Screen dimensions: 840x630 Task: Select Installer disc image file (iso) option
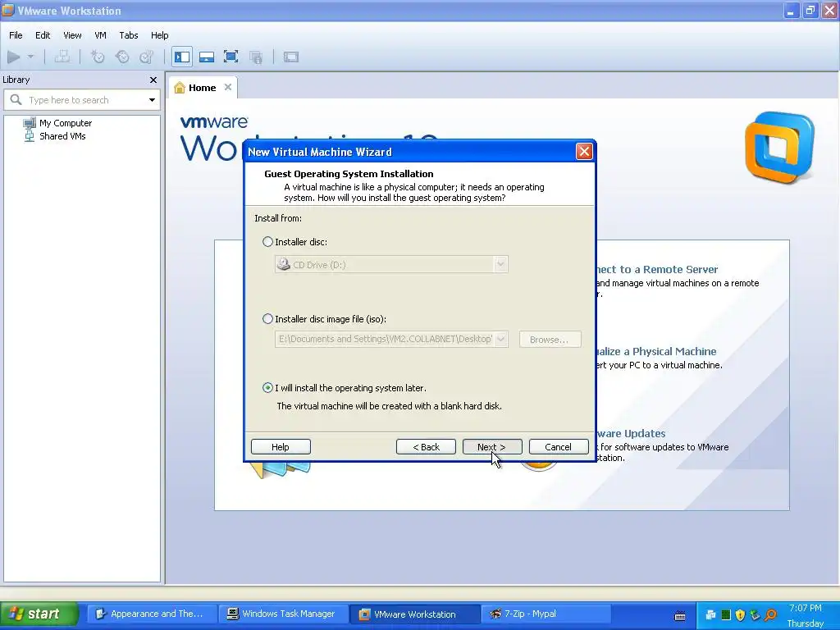point(267,319)
